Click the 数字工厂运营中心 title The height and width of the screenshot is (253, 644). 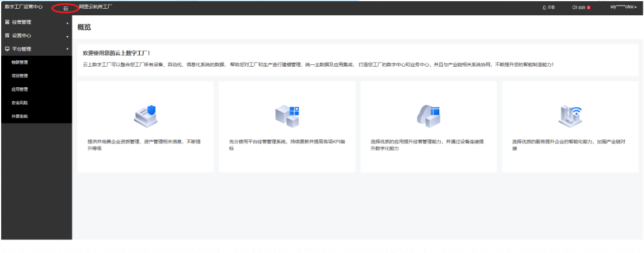click(23, 7)
